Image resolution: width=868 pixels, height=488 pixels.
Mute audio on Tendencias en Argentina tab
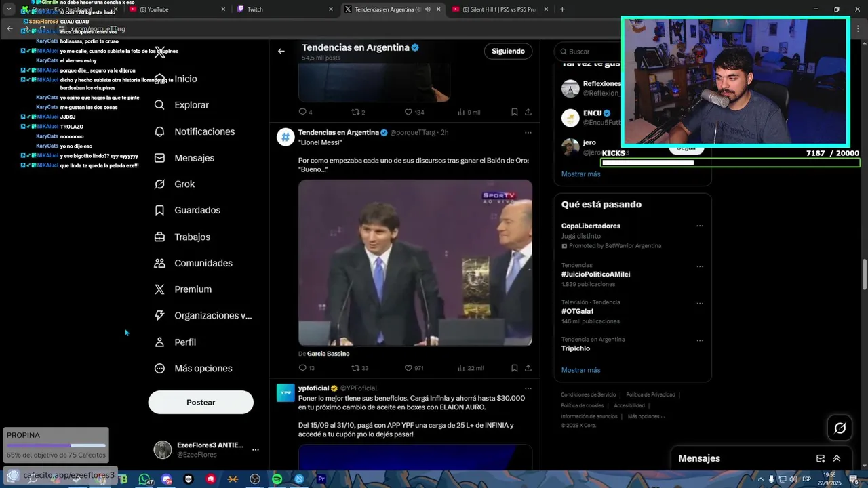click(428, 9)
